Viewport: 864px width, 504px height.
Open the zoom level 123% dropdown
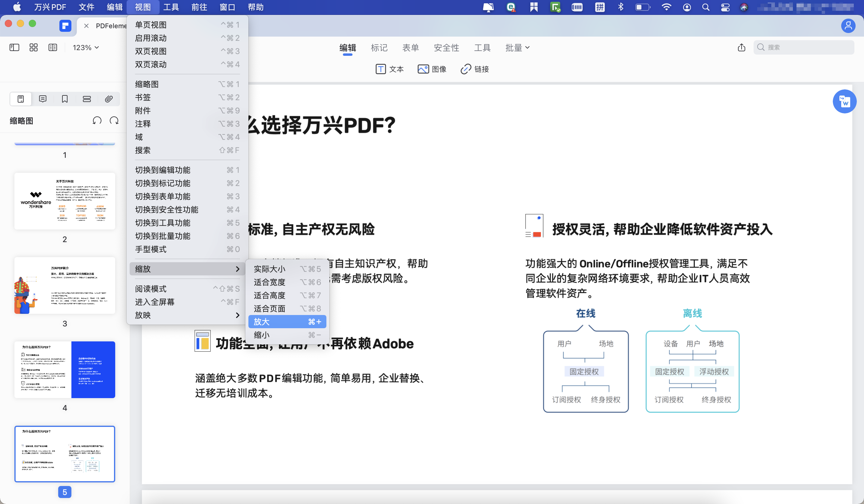85,47
